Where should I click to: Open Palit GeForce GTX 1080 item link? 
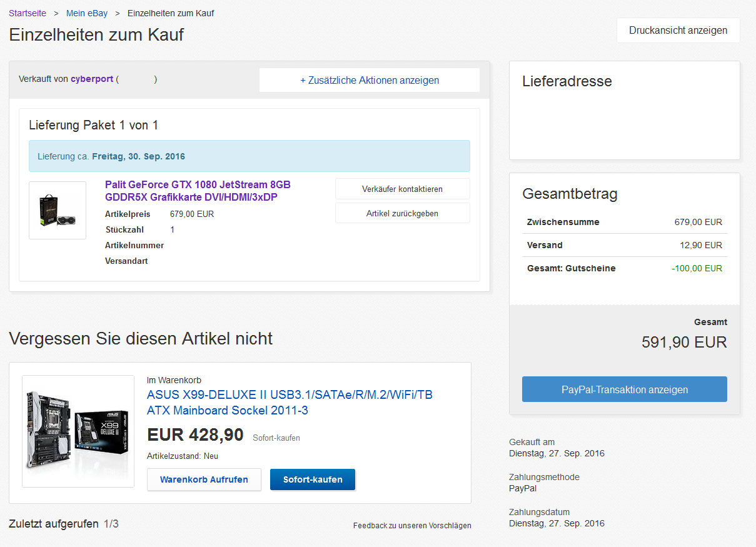click(x=198, y=191)
